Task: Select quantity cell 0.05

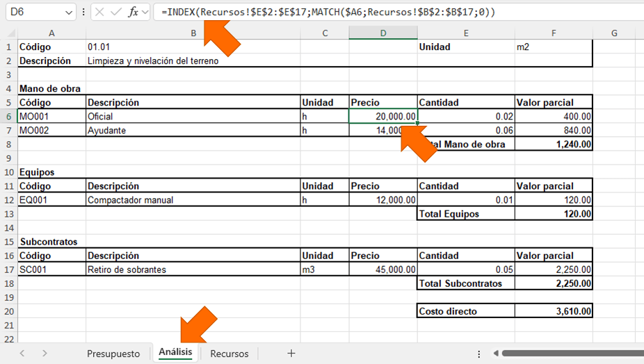Action: 466,270
